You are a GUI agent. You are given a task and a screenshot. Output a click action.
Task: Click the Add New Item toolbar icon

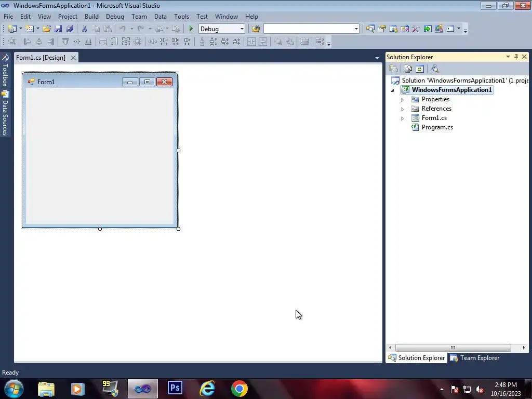coord(30,29)
